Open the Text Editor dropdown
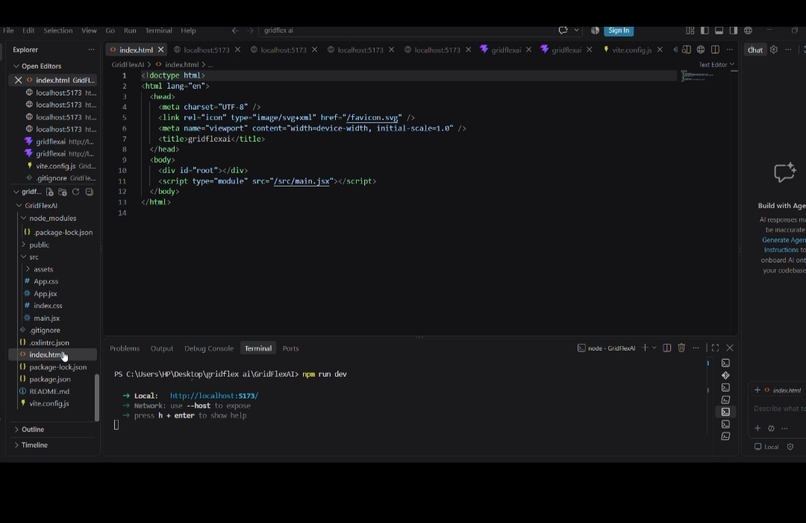This screenshot has height=523, width=806. click(716, 64)
